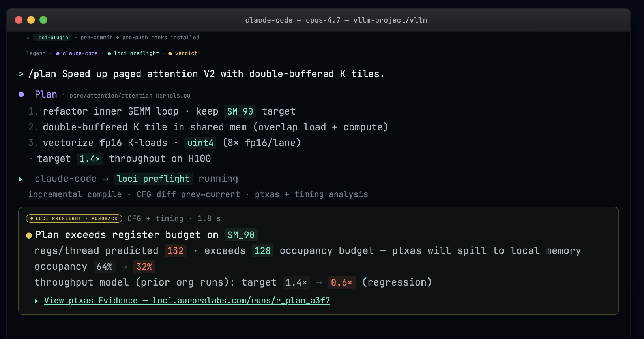Expand the claude-code loci preflight run arrow
This screenshot has width=644, height=339.
coord(21,179)
